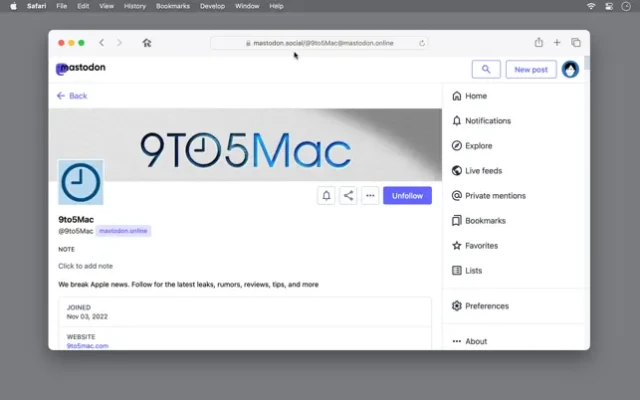
Task: Open Home in the sidebar
Action: click(475, 96)
